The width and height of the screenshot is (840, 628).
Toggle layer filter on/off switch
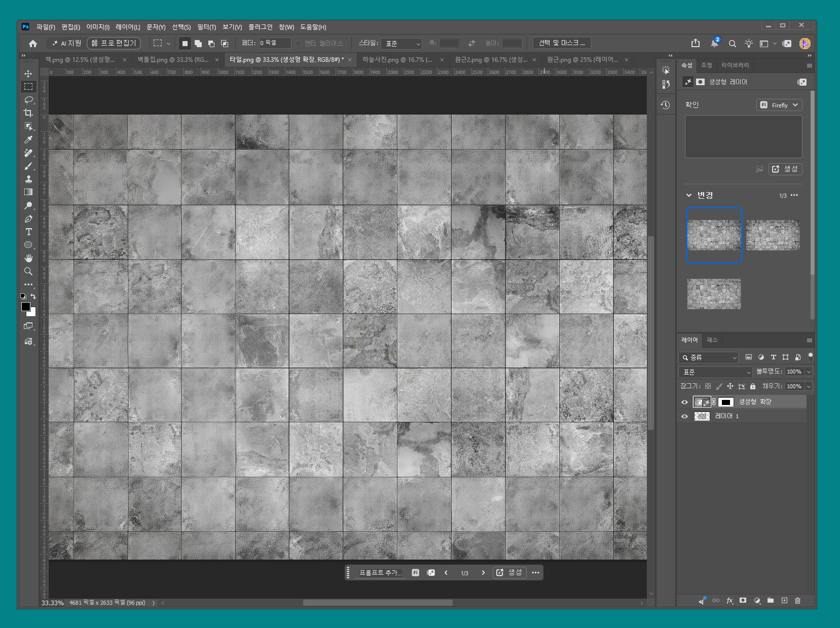(x=810, y=356)
